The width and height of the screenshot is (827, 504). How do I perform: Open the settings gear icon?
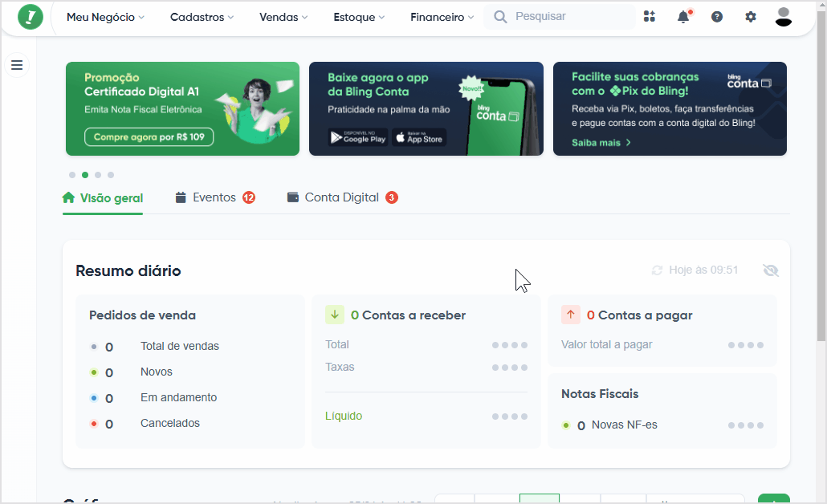coord(751,17)
